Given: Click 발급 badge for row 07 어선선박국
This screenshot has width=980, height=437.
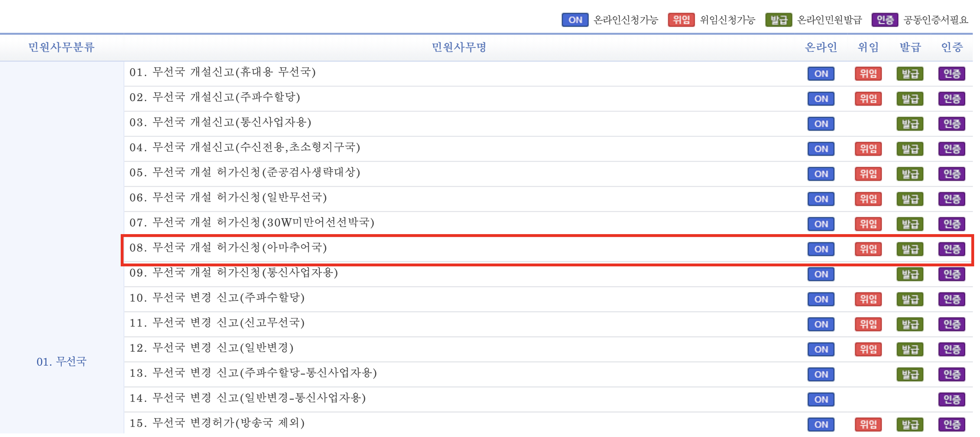Looking at the screenshot, I should click(910, 224).
